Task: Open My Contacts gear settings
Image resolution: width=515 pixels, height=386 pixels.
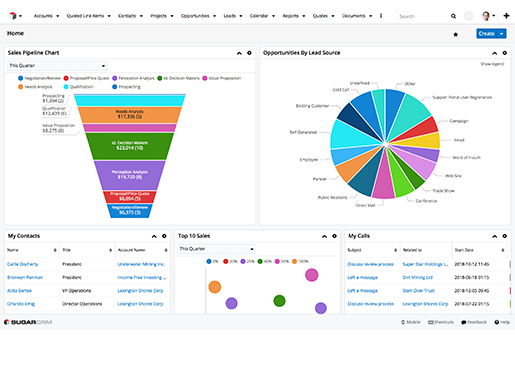Action: 164,236
